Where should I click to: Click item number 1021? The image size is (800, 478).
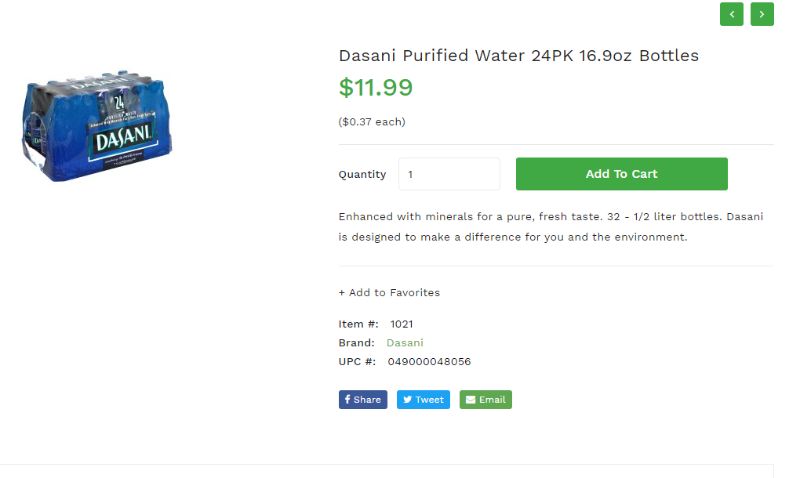(x=402, y=324)
